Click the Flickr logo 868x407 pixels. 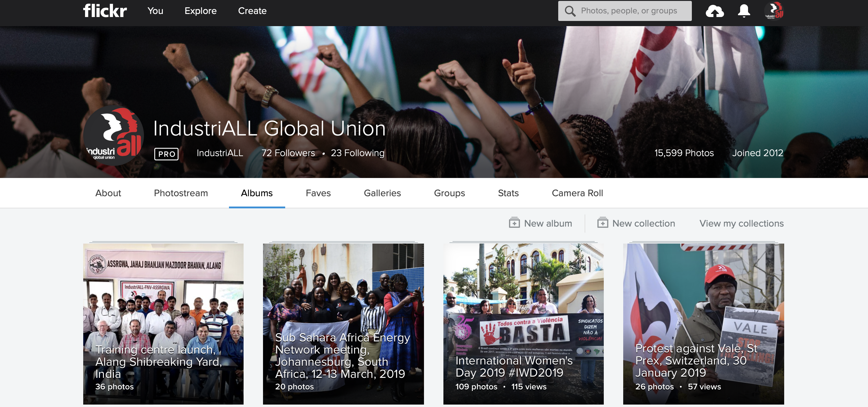105,11
